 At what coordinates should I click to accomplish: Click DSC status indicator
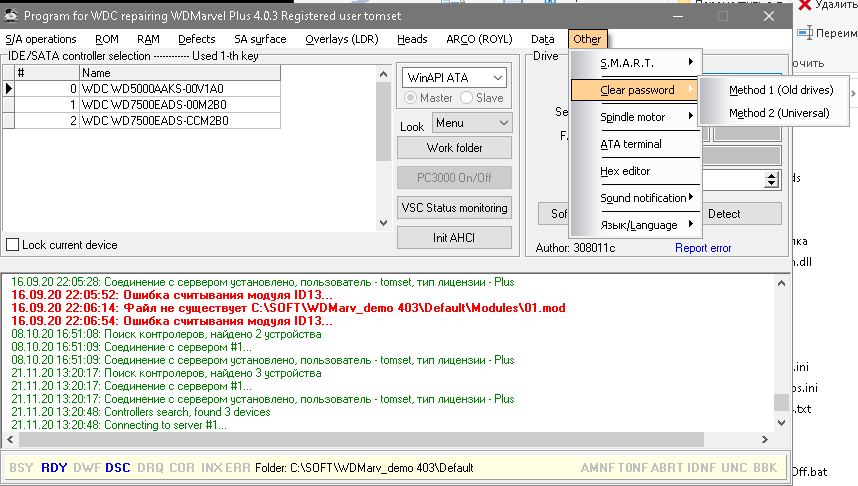[118, 468]
